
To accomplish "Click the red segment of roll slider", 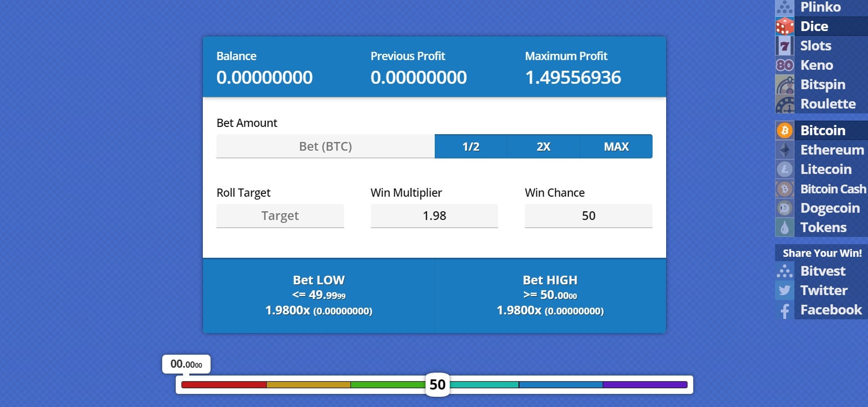I will click(224, 385).
